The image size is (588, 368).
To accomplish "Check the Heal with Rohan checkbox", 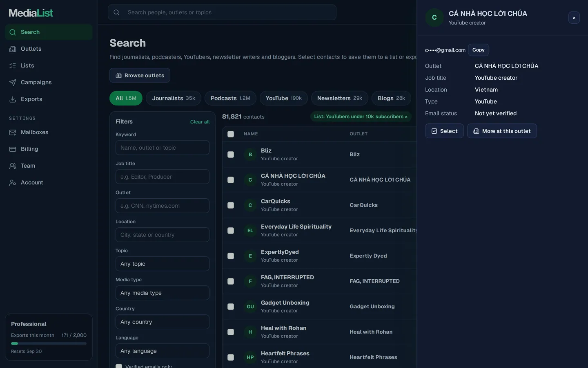I will (x=231, y=332).
